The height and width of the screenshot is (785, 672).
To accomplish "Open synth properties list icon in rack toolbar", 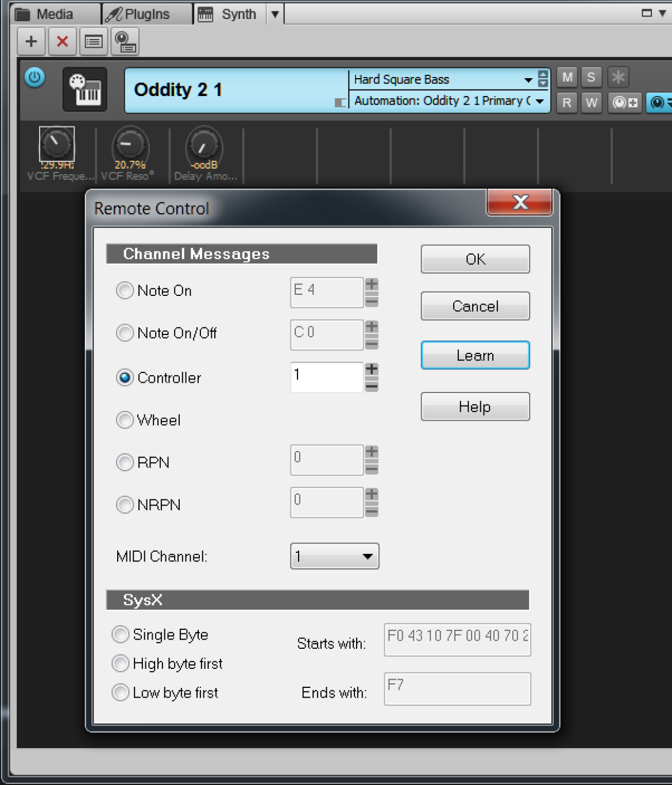I will (94, 41).
